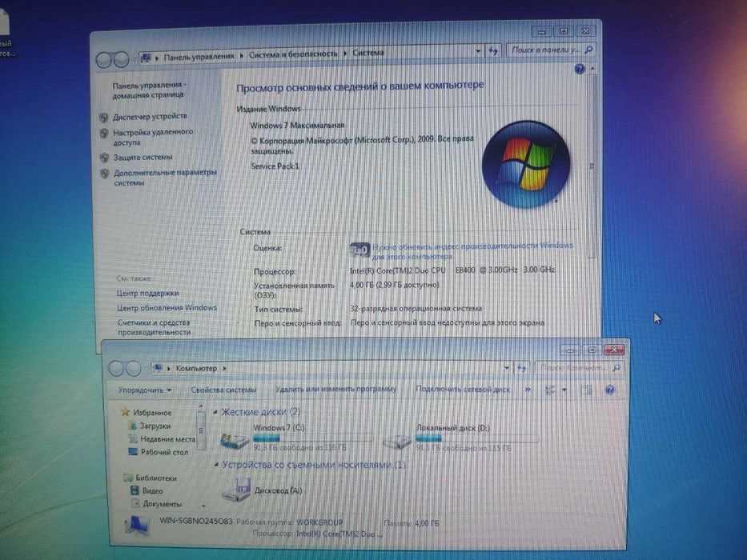
Task: Select Панель управления breadcrumb segment
Action: click(x=199, y=57)
